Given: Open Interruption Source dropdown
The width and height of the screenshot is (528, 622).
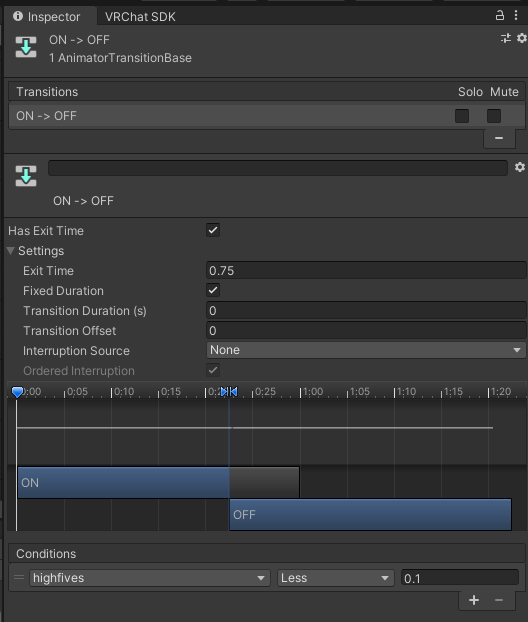Looking at the screenshot, I should pos(366,350).
